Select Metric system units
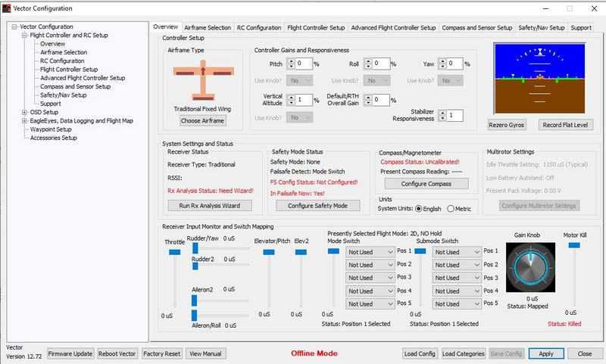Image resolution: width=606 pixels, height=364 pixels. (451, 209)
